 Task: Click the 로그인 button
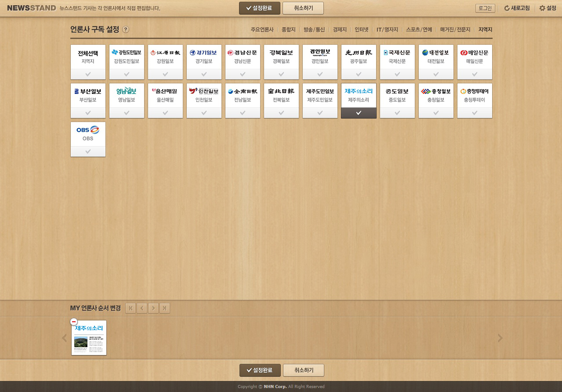tap(485, 8)
